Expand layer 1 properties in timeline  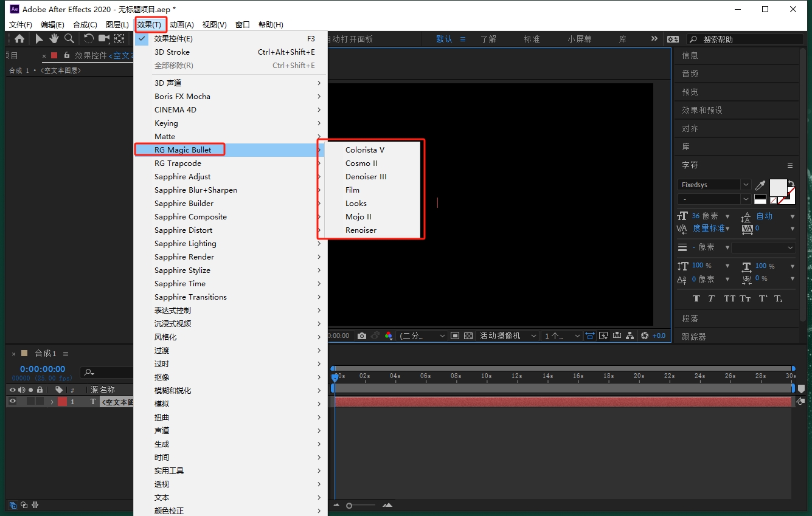(52, 402)
